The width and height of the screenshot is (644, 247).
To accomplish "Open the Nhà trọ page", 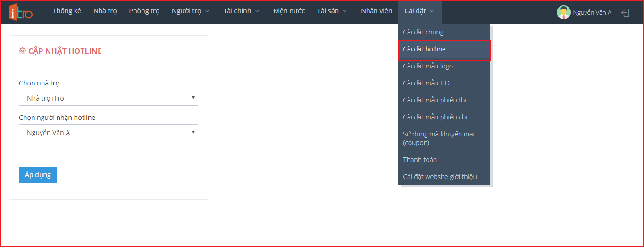I will [105, 11].
